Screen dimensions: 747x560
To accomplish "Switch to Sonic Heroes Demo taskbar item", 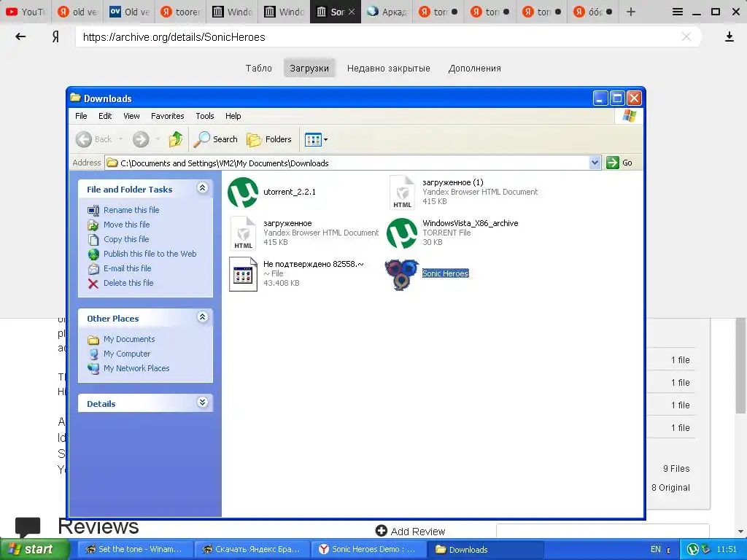I will 368,549.
